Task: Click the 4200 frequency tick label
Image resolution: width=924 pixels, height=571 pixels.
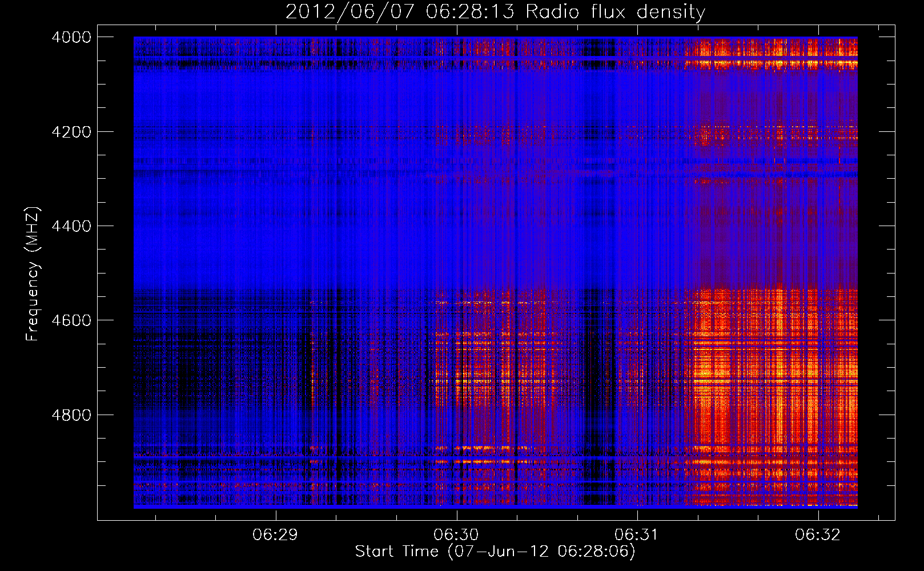Action: [x=71, y=131]
